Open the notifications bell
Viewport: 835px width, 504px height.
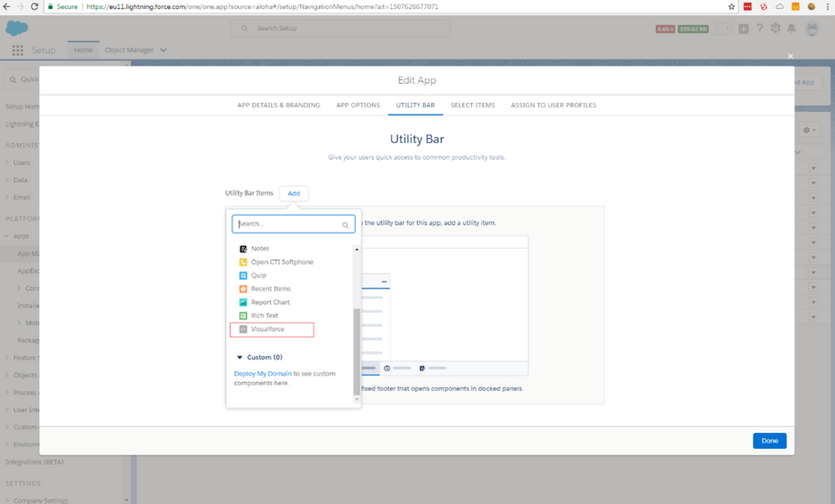tap(792, 28)
